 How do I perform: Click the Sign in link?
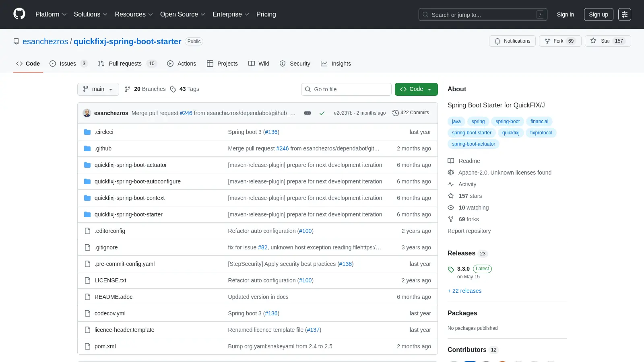[566, 14]
